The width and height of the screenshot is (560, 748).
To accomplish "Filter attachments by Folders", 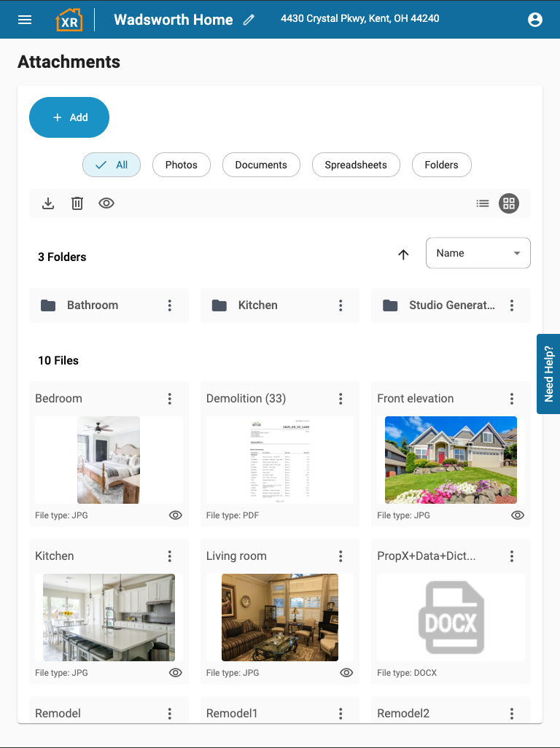I will tap(442, 165).
